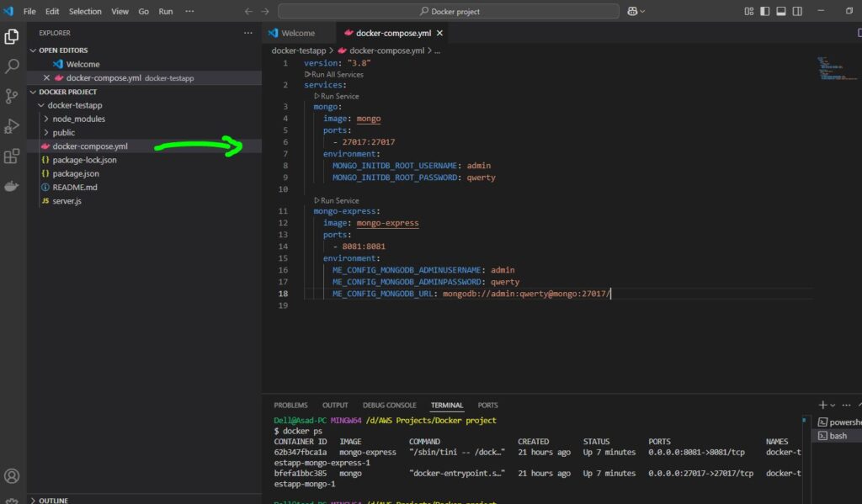862x504 pixels.
Task: Open the Search view in activity bar
Action: (x=12, y=66)
